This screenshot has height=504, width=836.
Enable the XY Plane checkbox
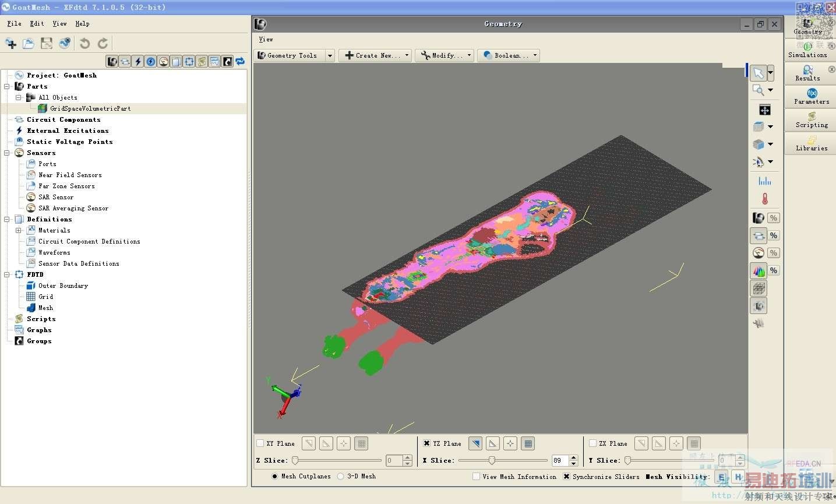pyautogui.click(x=260, y=443)
